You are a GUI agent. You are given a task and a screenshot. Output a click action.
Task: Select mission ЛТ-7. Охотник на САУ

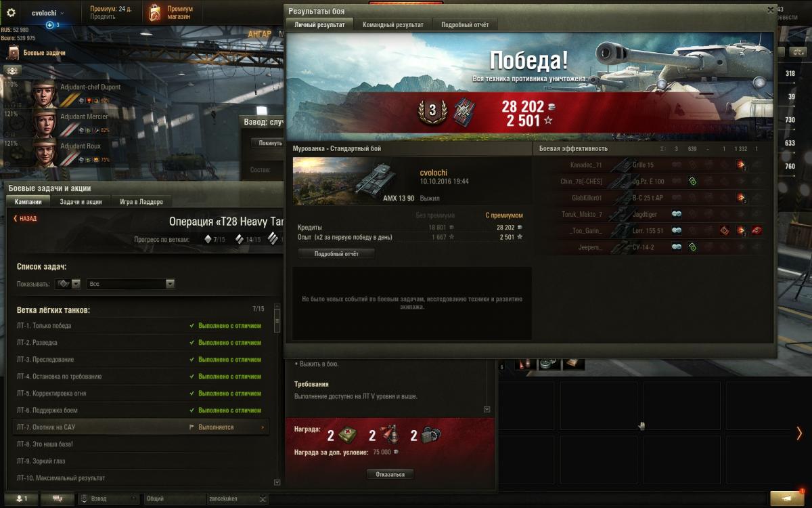point(141,427)
